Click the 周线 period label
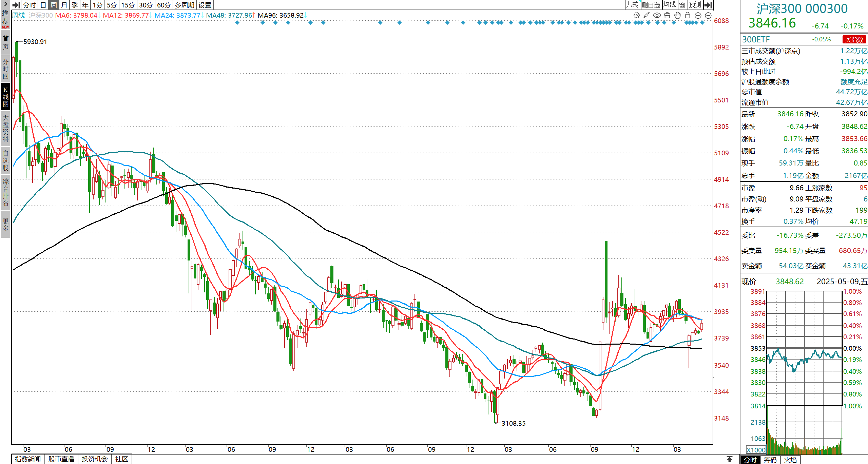Viewport: 868px width, 464px height. (x=18, y=15)
